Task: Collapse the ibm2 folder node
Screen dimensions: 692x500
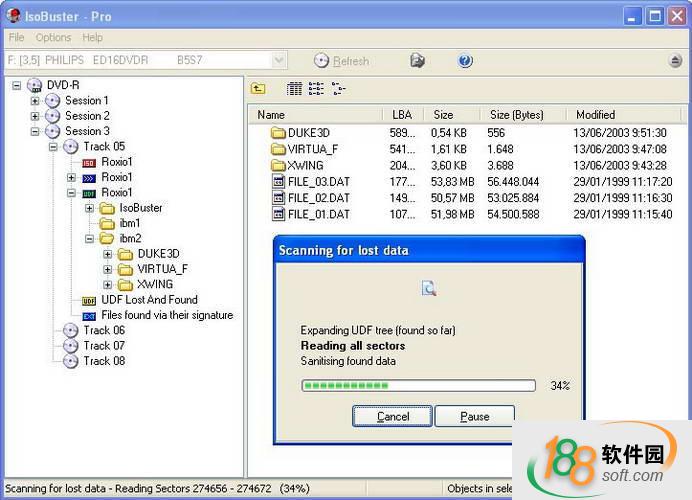Action: point(89,239)
